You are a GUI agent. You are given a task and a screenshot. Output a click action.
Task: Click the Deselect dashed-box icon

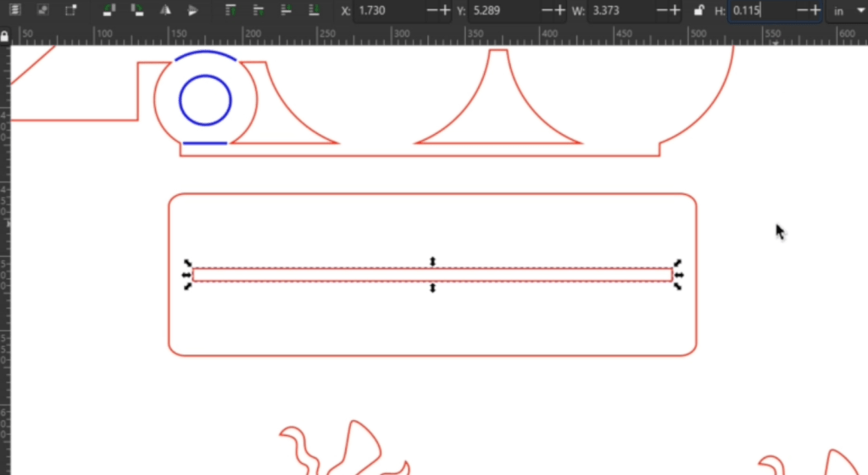coord(71,10)
